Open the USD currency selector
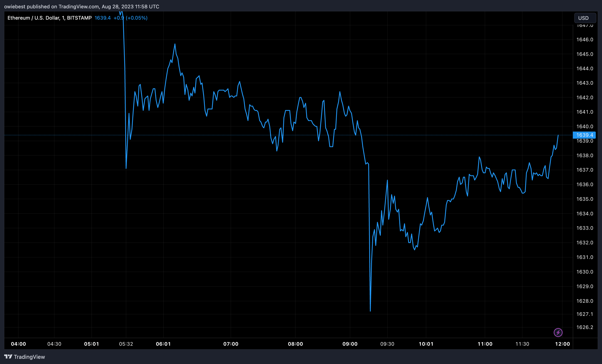602x364 pixels. [585, 18]
